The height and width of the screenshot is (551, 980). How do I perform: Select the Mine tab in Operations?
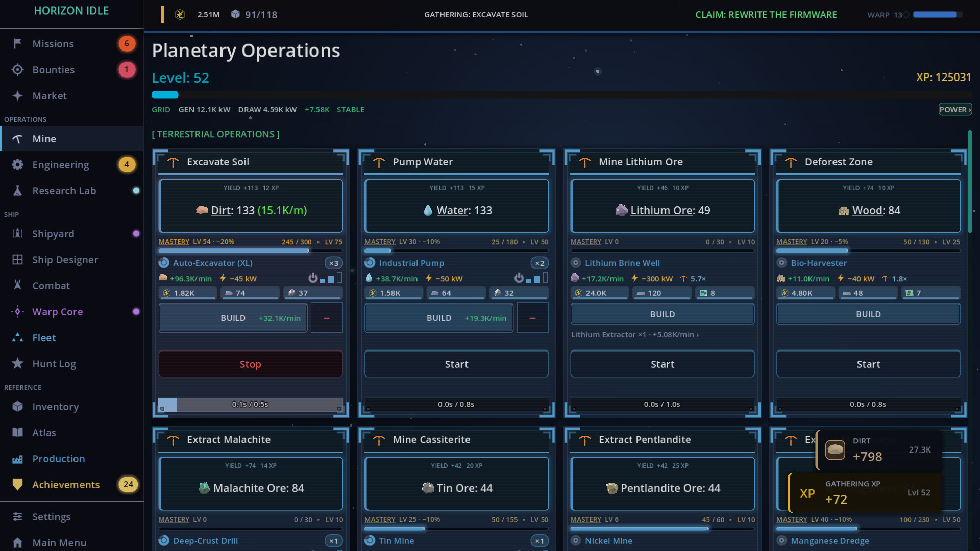click(x=71, y=139)
